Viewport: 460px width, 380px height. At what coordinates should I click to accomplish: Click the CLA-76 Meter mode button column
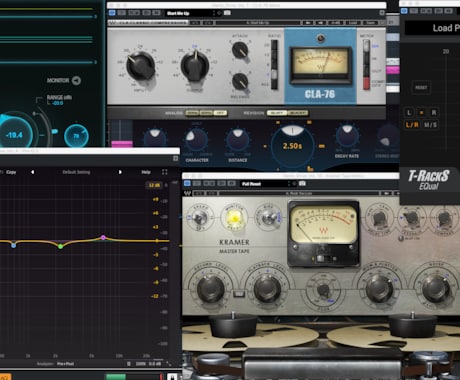366,65
